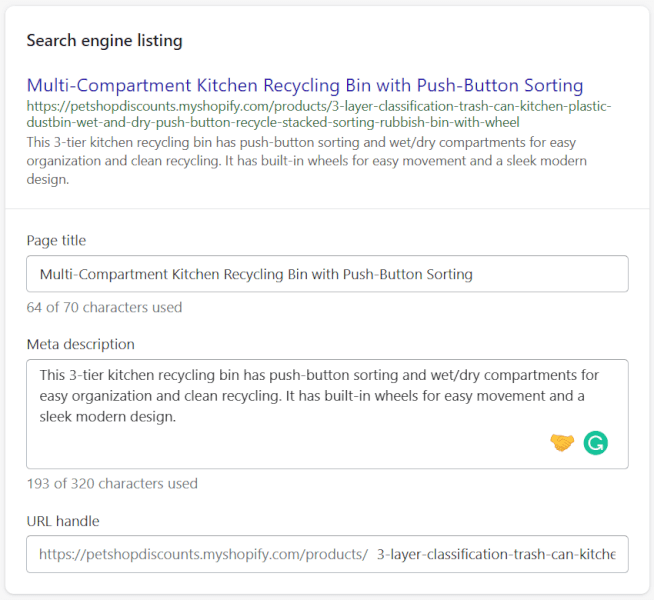Image resolution: width=654 pixels, height=600 pixels.
Task: Click the 3-layer-classification handle text
Action: tap(496, 555)
